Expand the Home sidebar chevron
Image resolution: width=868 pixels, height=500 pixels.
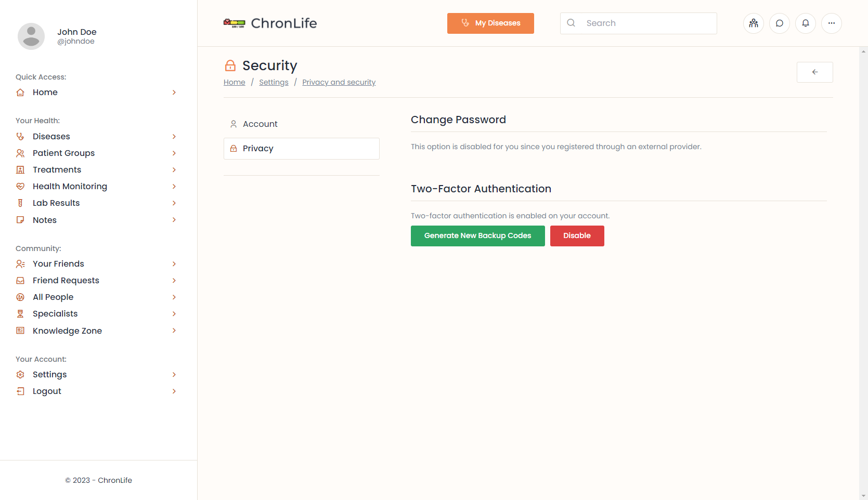[174, 93]
